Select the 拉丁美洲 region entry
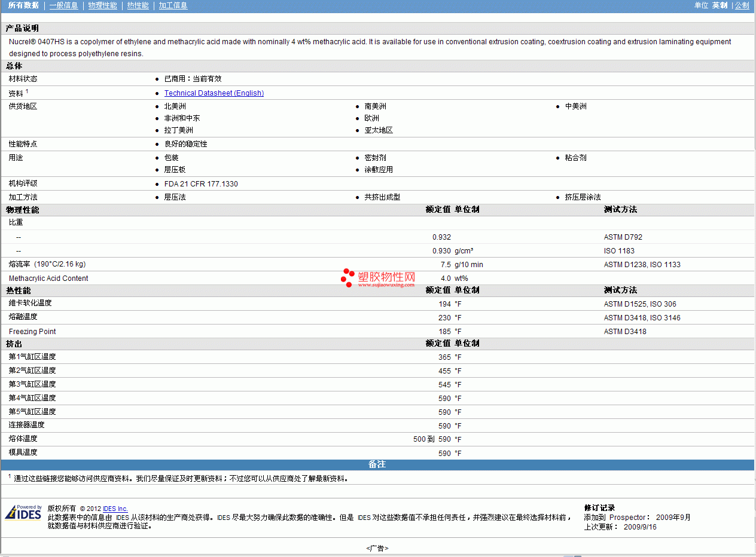The width and height of the screenshot is (756, 557). coord(179,130)
